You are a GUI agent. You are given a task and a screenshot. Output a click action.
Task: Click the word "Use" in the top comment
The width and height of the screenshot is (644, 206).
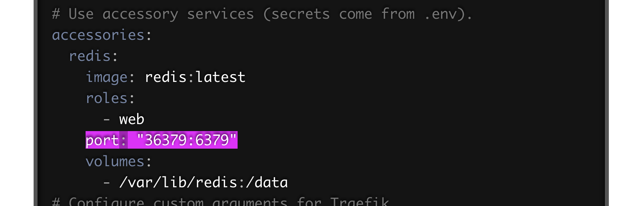coord(81,14)
